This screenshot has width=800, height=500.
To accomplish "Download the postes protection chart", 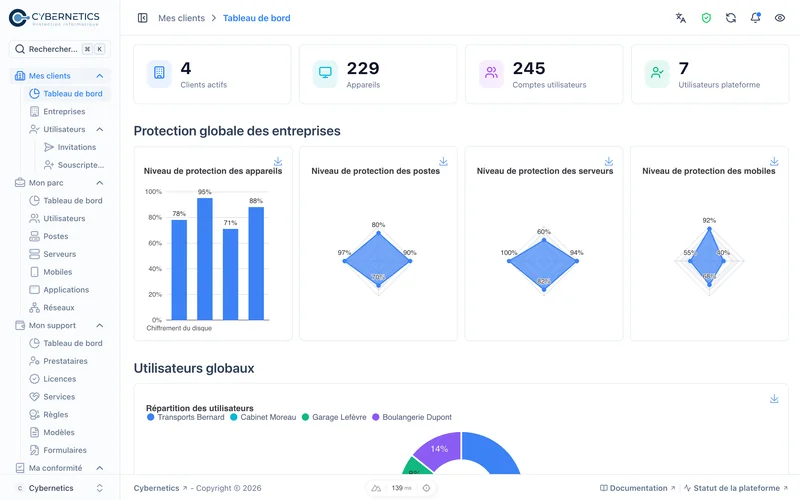I will [443, 161].
